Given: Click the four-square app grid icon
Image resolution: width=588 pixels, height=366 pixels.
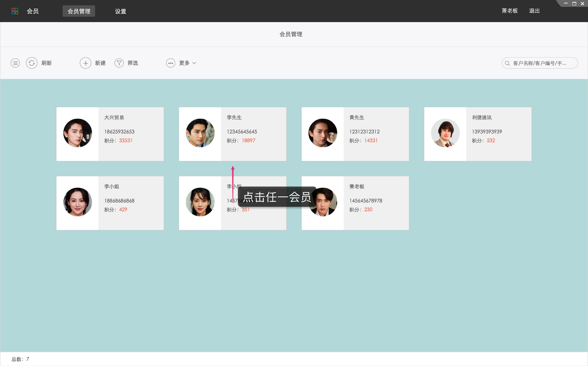Looking at the screenshot, I should pos(15,11).
